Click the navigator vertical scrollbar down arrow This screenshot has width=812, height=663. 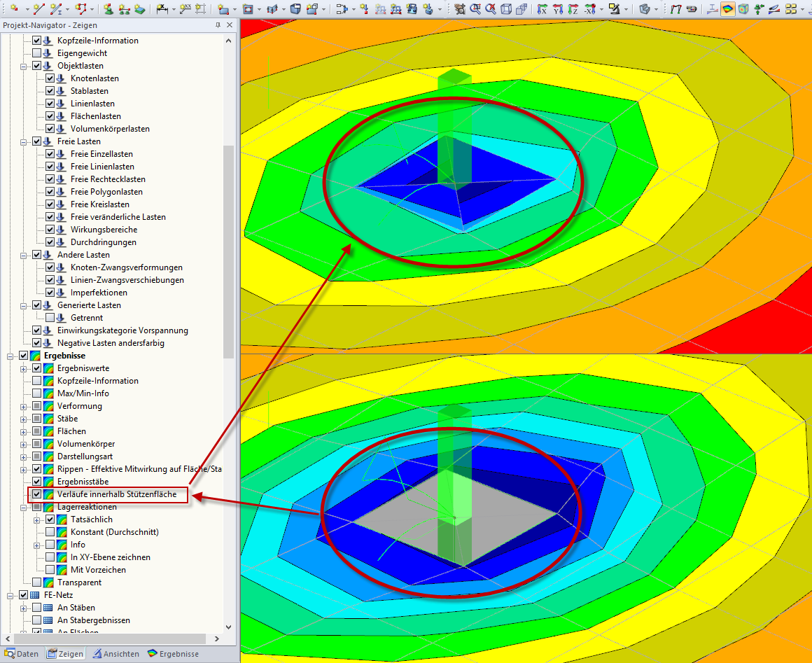pyautogui.click(x=228, y=627)
